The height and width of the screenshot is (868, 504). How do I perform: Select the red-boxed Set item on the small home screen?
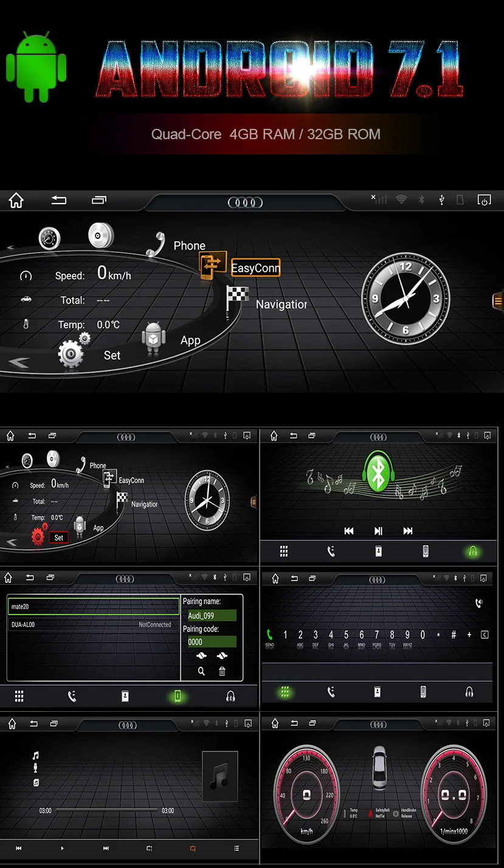[x=58, y=537]
